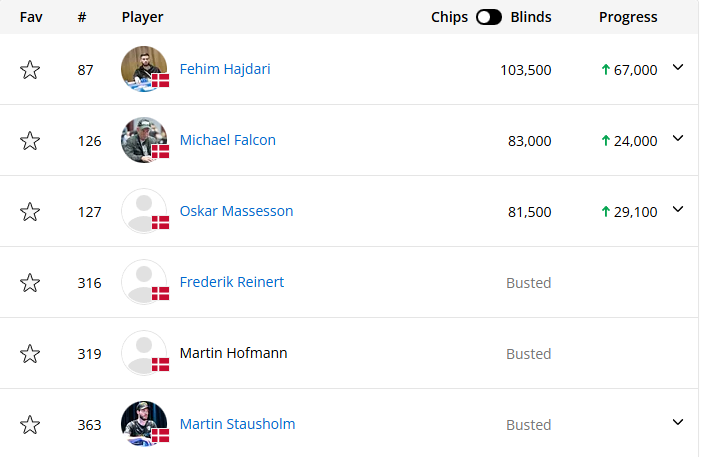The image size is (702, 457).
Task: Favorite Fehim Hajdari with the star
Action: pos(30,70)
